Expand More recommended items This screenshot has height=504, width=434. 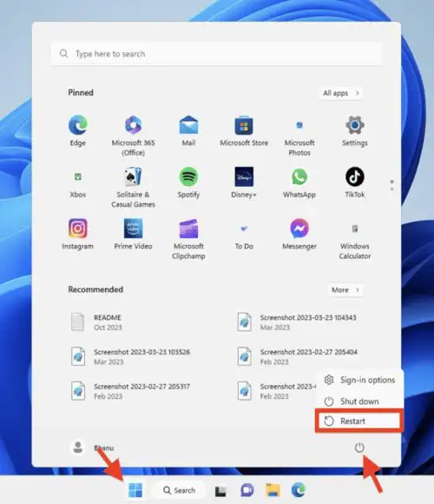pos(345,290)
